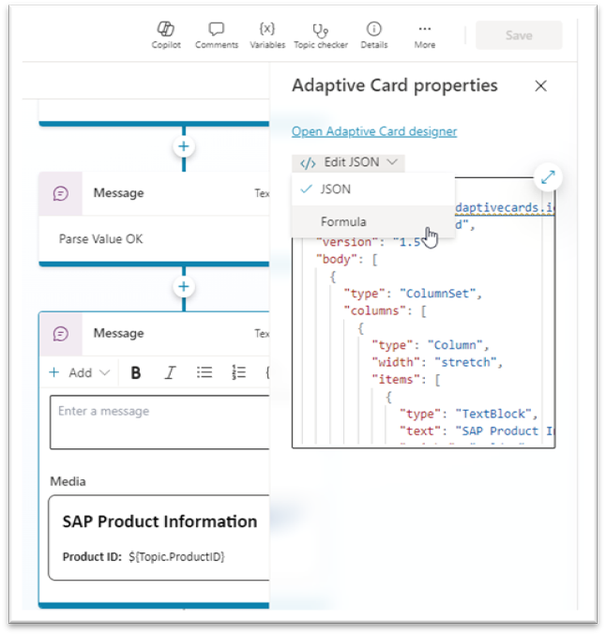The height and width of the screenshot is (635, 606).
Task: Open the More options menu
Action: [425, 35]
